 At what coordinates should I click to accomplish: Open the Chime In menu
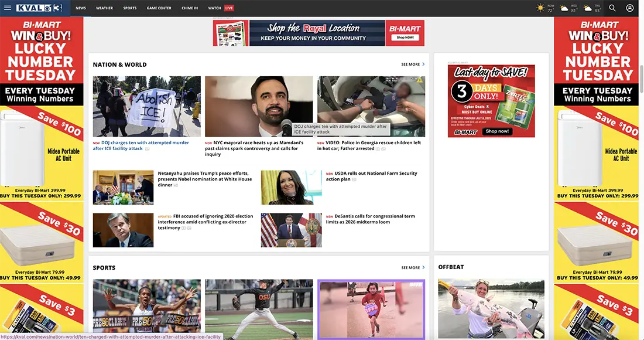190,8
